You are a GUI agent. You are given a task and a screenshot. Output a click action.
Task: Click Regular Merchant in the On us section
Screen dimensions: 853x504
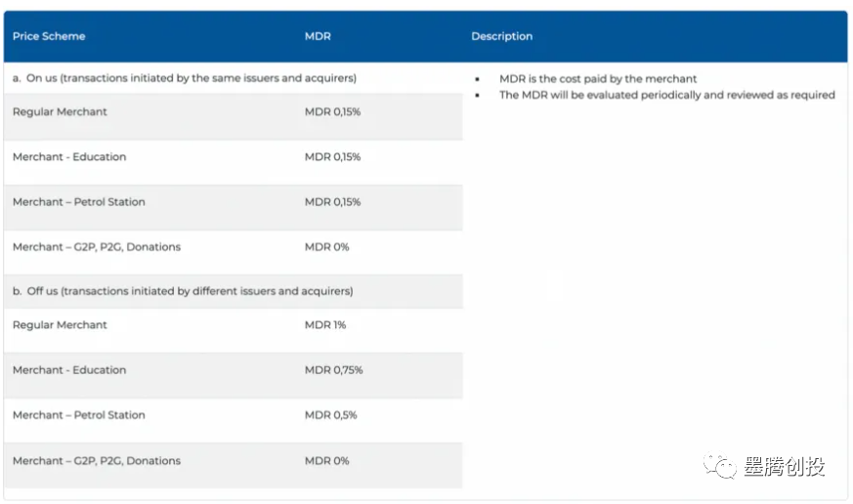(60, 111)
